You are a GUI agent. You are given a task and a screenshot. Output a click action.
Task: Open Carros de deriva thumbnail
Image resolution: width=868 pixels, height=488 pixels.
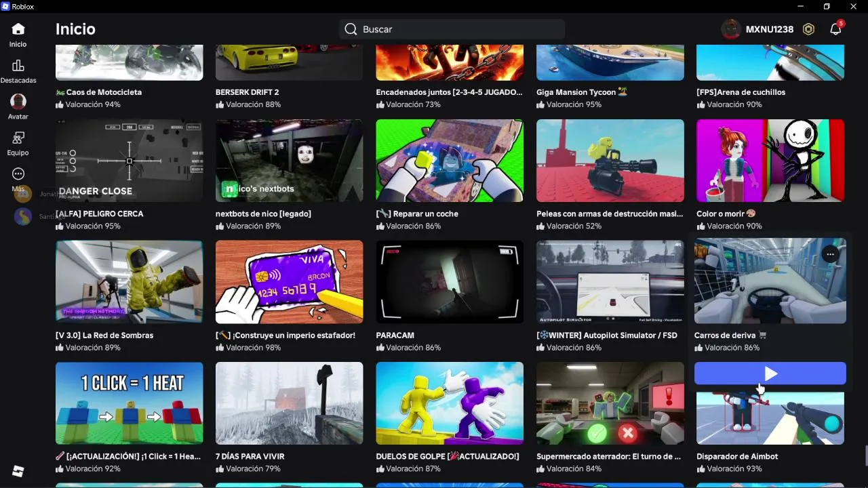tap(770, 281)
